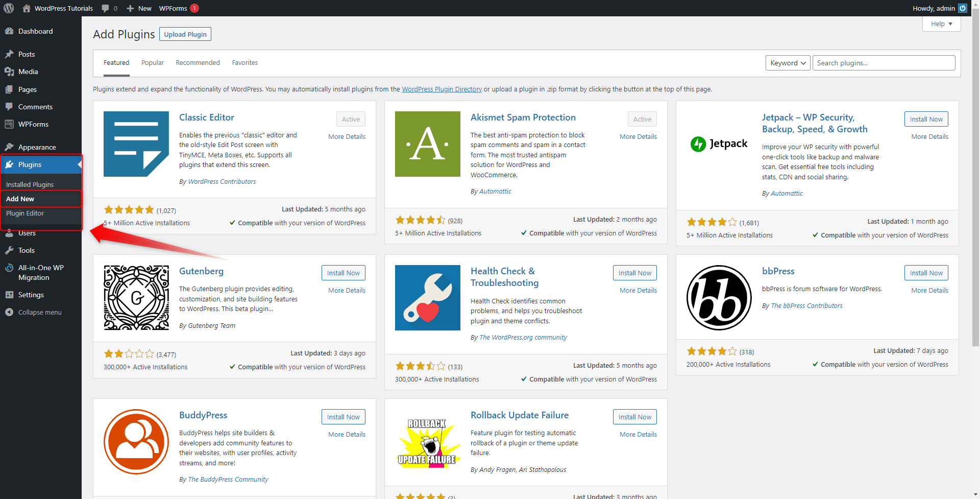This screenshot has width=980, height=499.
Task: Open All-in-One WP Migration menu
Action: (41, 273)
